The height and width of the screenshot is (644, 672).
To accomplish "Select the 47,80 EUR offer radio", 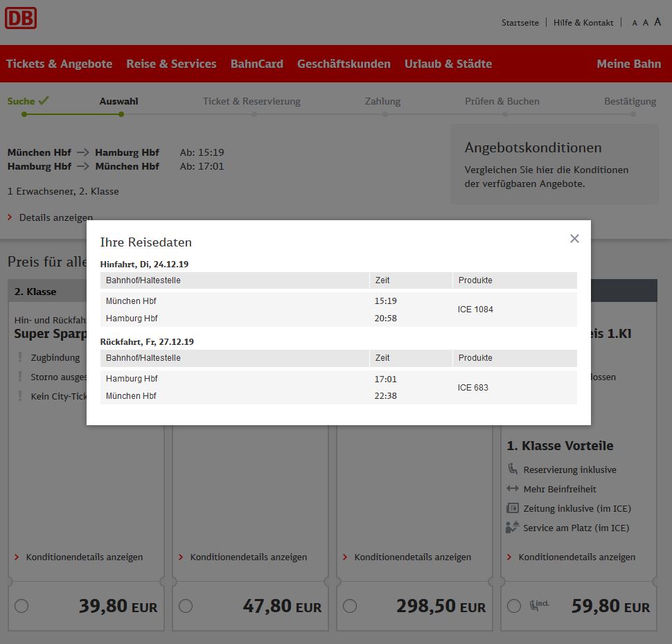I will (x=186, y=606).
